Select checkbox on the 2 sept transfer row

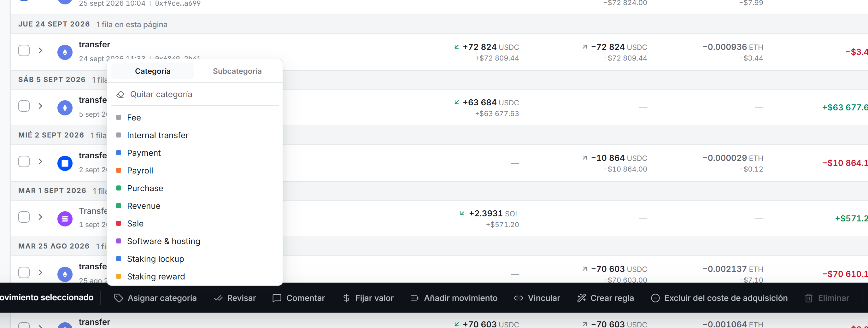click(24, 161)
